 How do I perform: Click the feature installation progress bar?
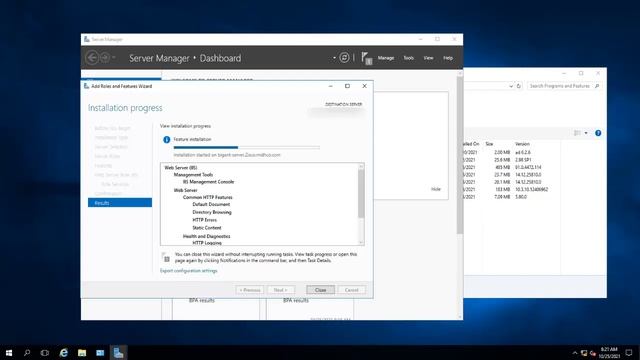[x=247, y=147]
